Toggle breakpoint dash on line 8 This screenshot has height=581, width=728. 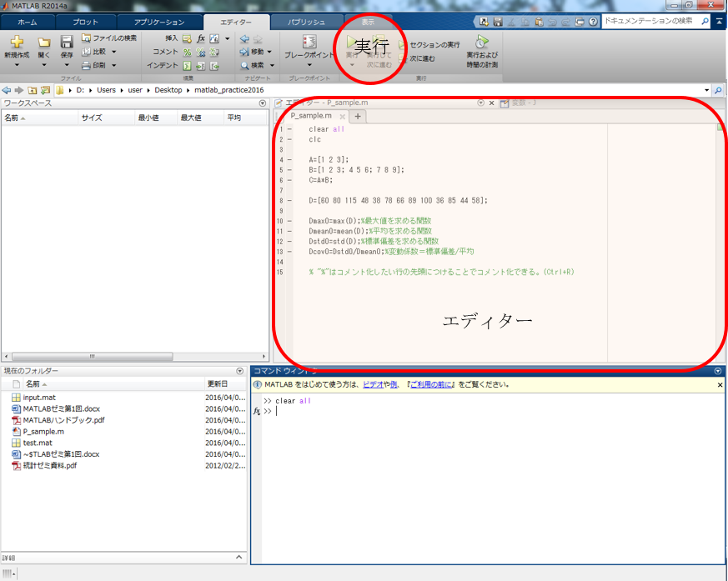tap(289, 200)
